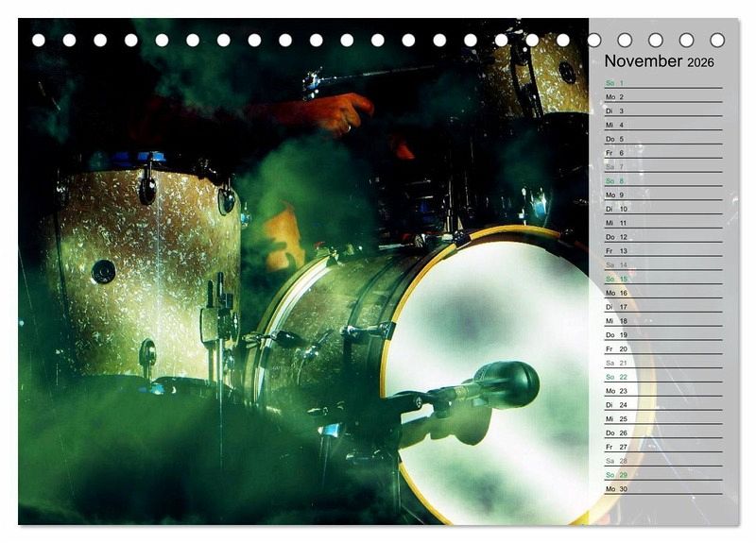The image size is (756, 543).
Task: Click the last binding hole at top right
Action: pyautogui.click(x=717, y=40)
